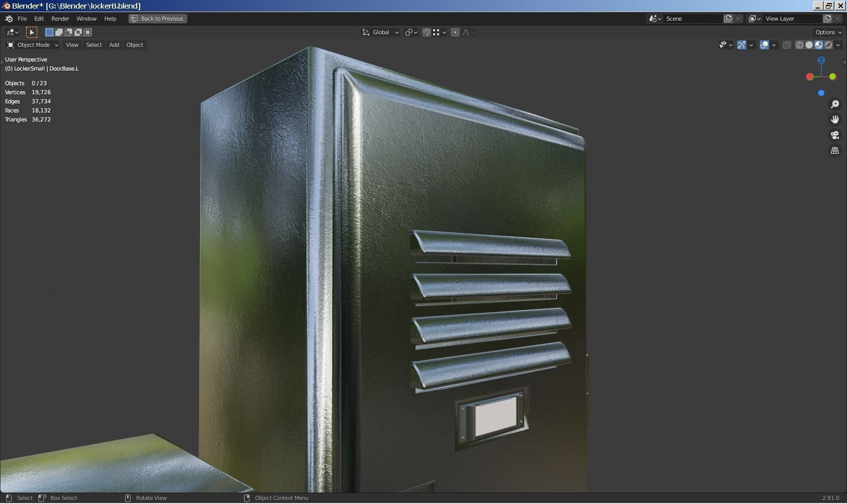
Task: Click the viewport camera view icon
Action: [835, 135]
